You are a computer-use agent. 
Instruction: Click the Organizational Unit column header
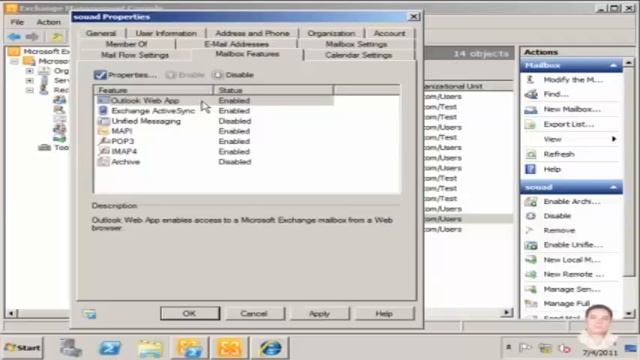pos(468,86)
